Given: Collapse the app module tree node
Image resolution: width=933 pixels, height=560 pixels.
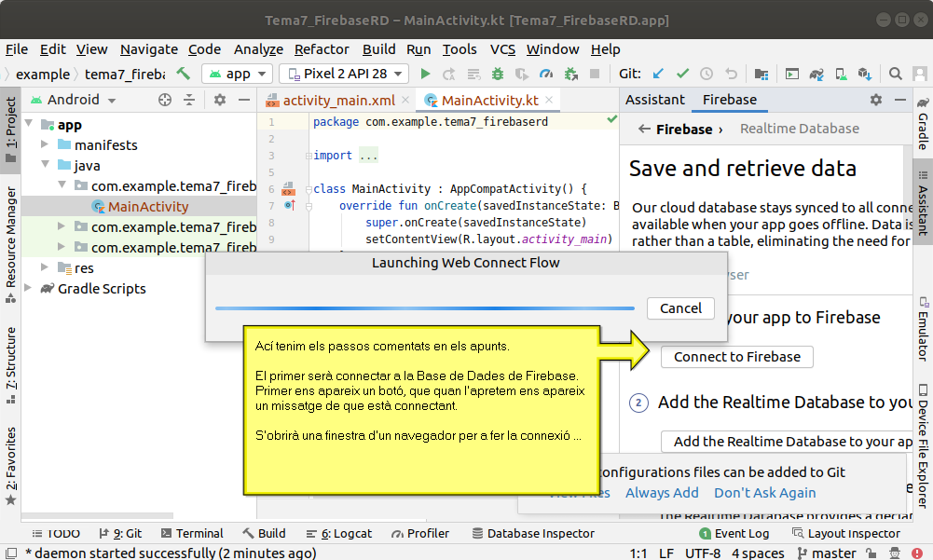Looking at the screenshot, I should [x=28, y=123].
